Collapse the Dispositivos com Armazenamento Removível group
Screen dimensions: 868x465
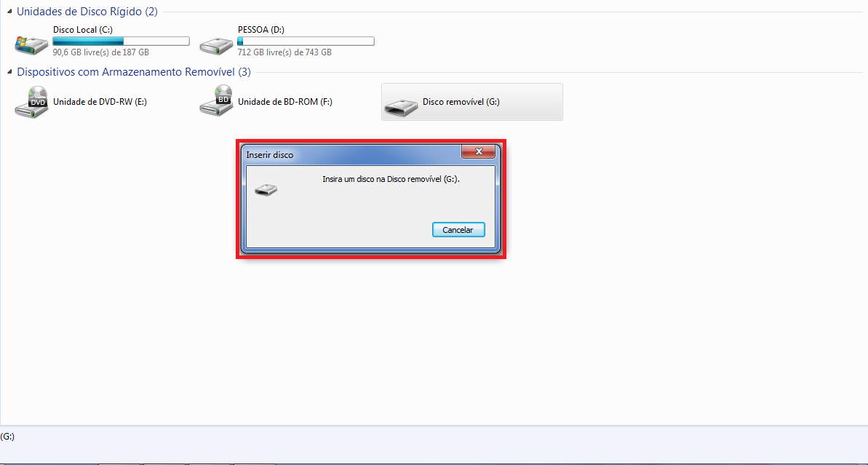click(10, 72)
